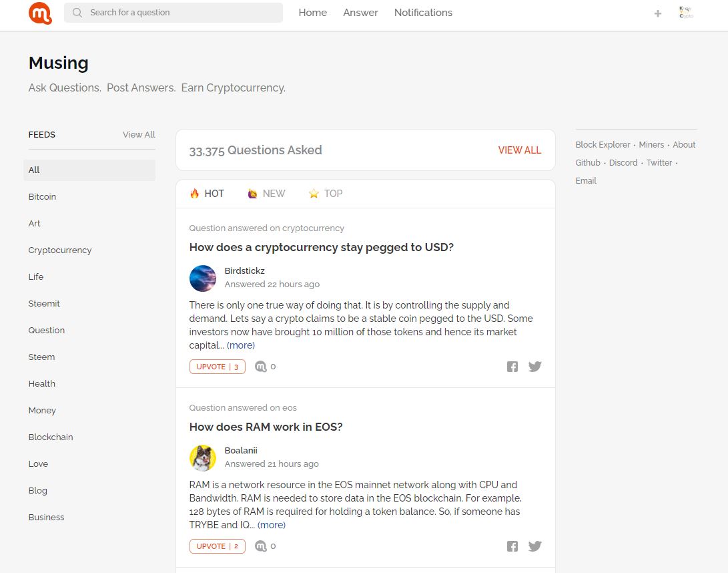Select the Cryptocurrency feed
Image resolution: width=728 pixels, height=573 pixels.
point(60,250)
